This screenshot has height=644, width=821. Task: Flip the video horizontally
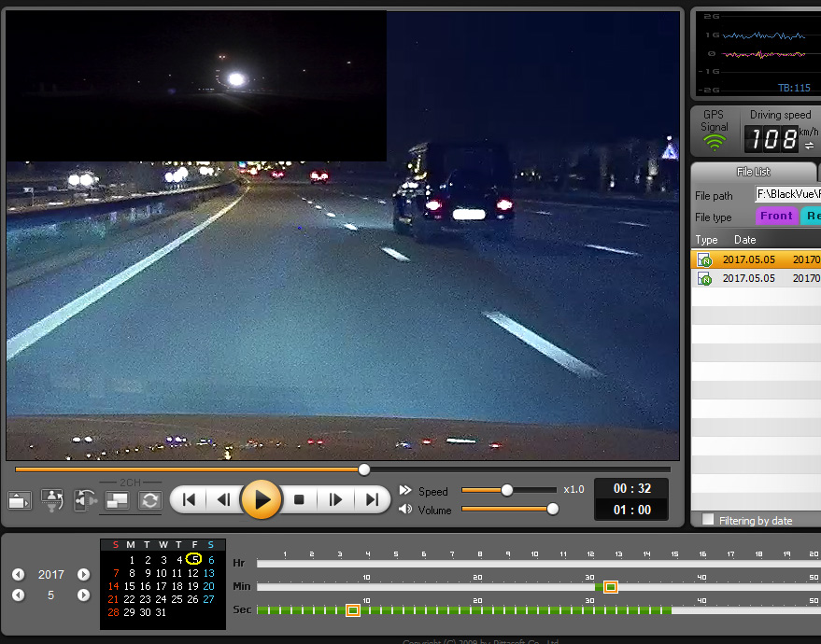point(85,500)
